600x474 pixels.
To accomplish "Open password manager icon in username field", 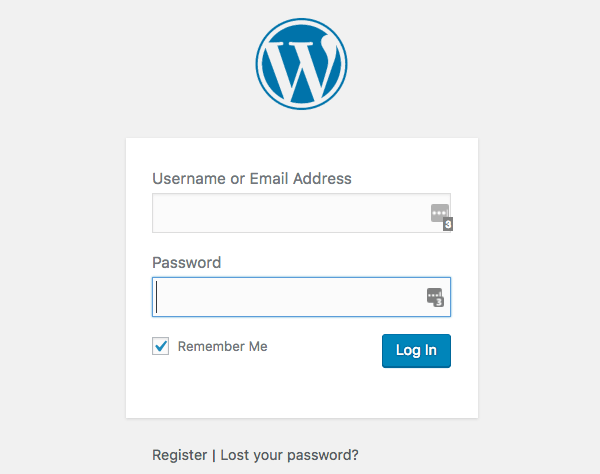I will click(x=440, y=213).
